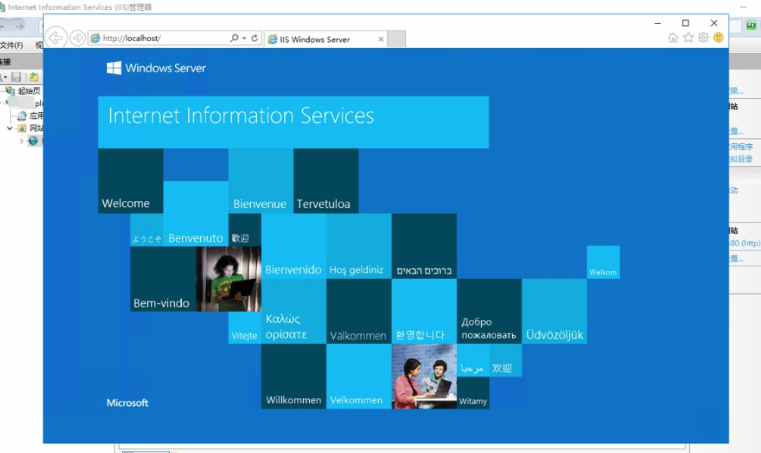Click the Benvenuto tile

coord(196,214)
